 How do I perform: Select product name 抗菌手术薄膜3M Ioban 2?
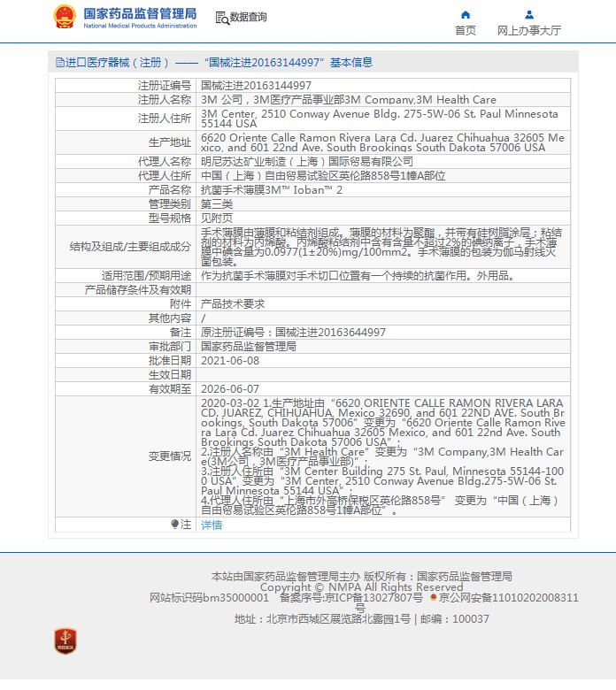(x=271, y=189)
